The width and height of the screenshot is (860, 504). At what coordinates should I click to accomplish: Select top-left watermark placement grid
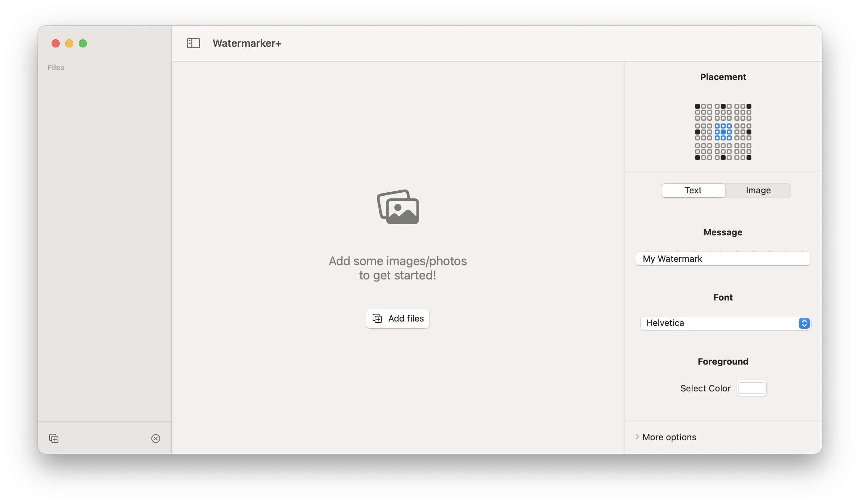[x=703, y=112]
